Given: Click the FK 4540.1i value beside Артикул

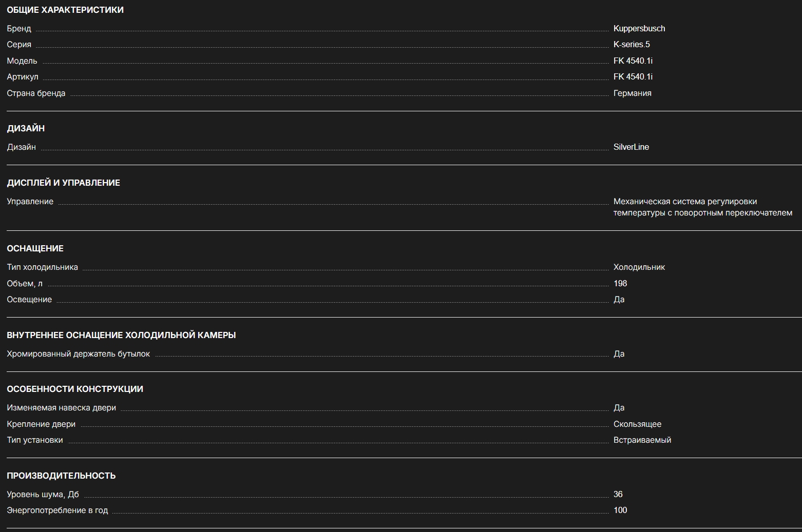Looking at the screenshot, I should pyautogui.click(x=633, y=77).
